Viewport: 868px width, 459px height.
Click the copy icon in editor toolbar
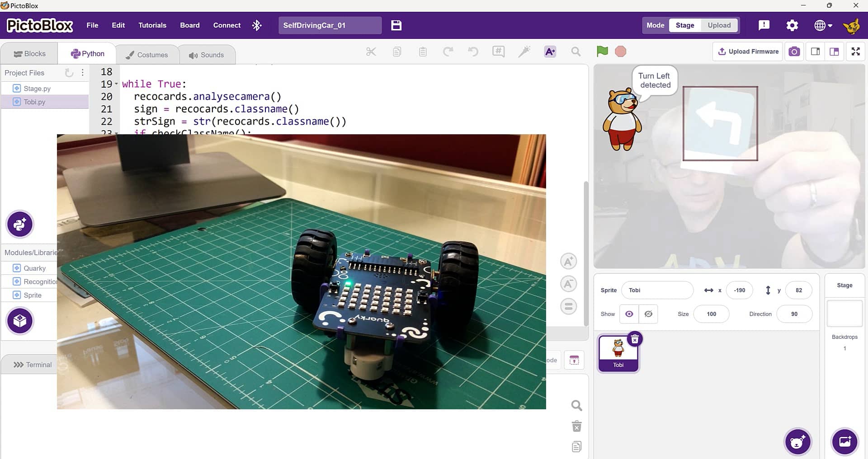[x=397, y=52]
